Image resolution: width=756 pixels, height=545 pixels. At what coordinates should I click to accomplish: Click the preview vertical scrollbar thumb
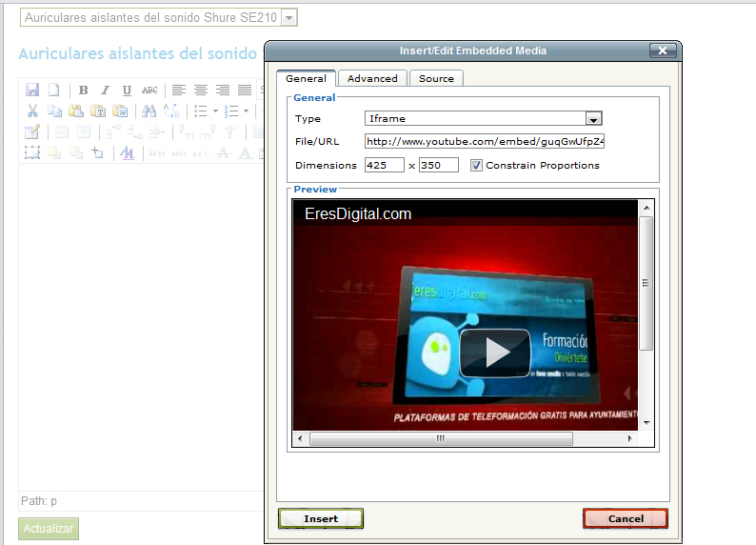coord(647,283)
